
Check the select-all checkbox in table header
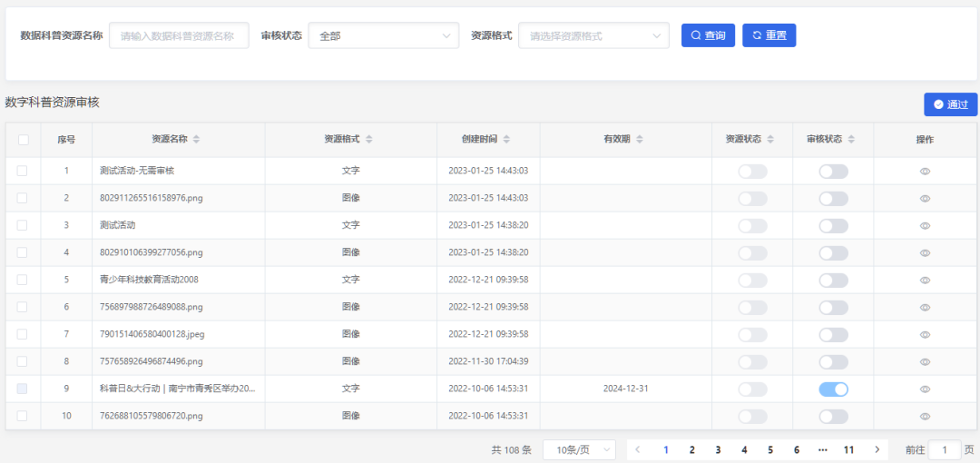(24, 140)
